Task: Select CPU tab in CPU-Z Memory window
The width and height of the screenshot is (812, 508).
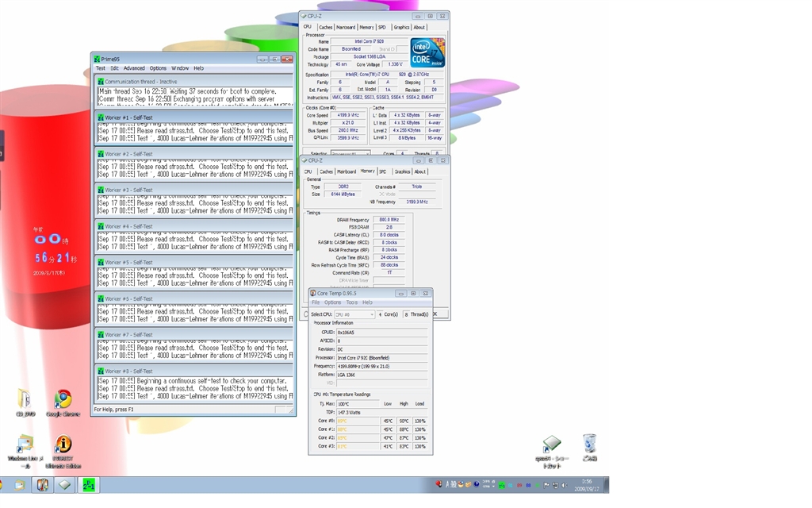Action: 308,171
